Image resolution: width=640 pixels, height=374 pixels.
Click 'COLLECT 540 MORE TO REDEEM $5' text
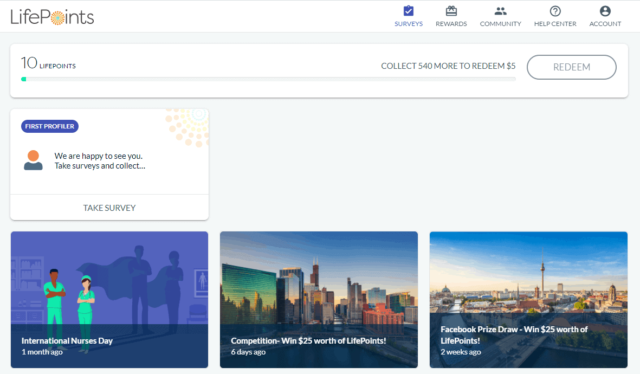point(448,66)
